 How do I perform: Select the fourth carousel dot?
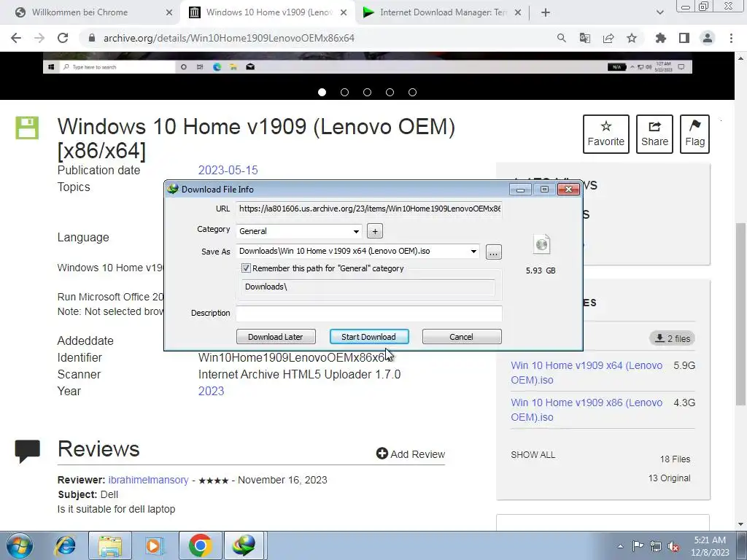point(390,93)
